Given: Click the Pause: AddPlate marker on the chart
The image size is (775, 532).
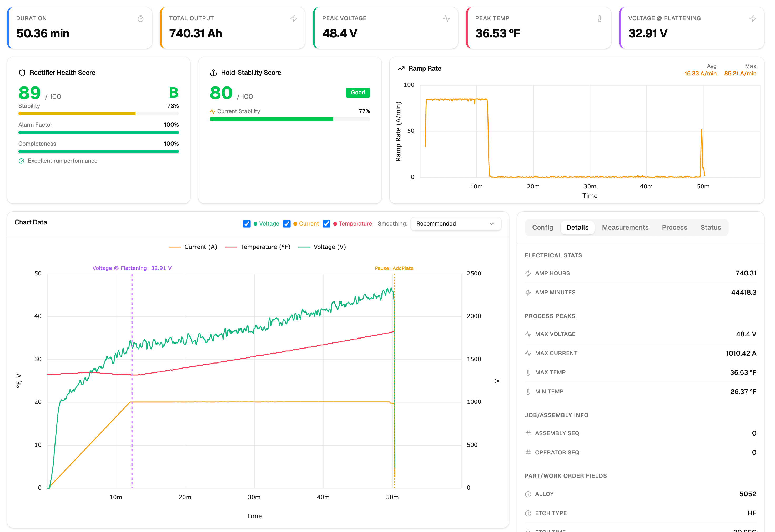Looking at the screenshot, I should click(x=394, y=268).
